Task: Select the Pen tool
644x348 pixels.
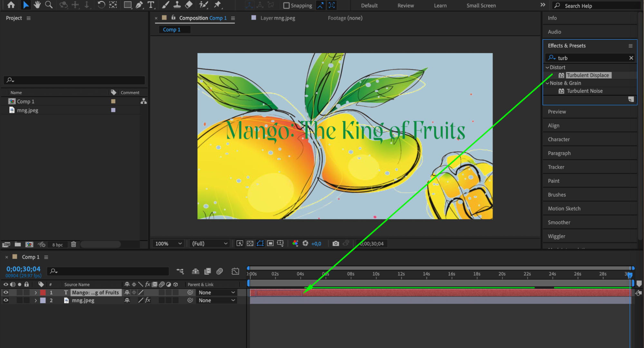Action: (139, 5)
